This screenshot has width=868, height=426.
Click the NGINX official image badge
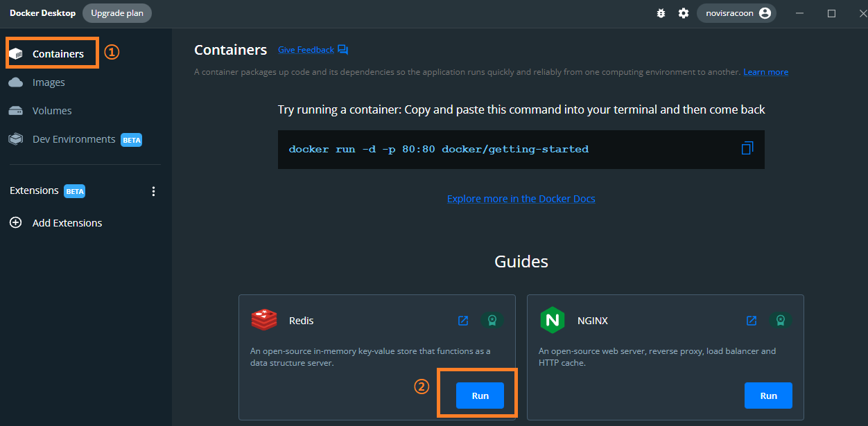click(781, 321)
